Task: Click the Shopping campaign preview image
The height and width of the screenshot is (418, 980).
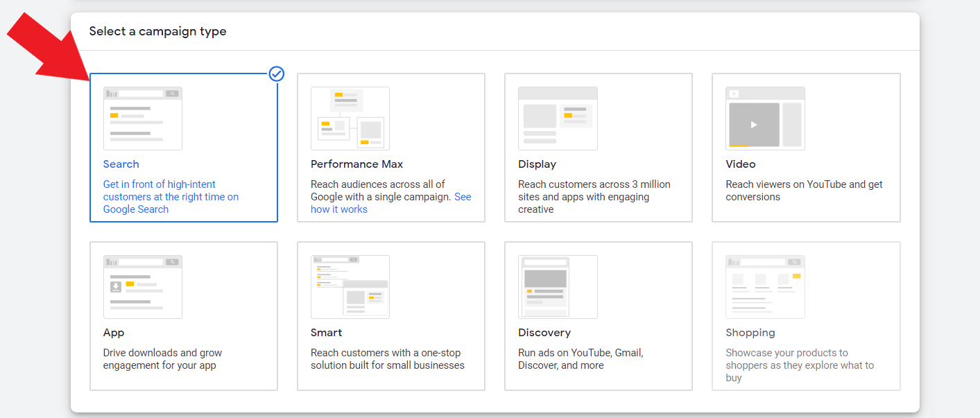Action: (765, 286)
